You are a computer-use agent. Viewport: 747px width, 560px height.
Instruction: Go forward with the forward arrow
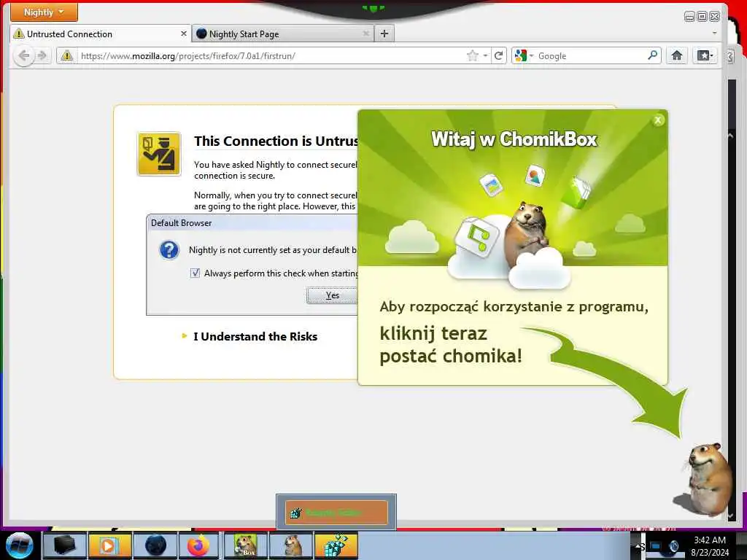(x=42, y=55)
